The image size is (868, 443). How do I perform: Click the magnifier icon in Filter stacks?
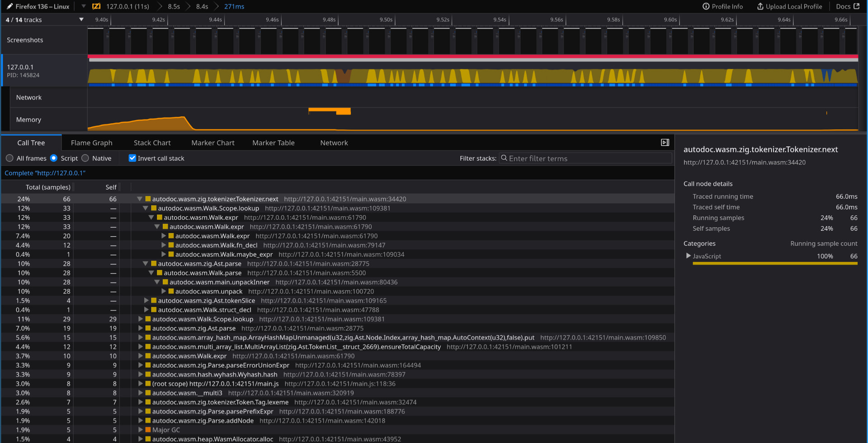(504, 158)
